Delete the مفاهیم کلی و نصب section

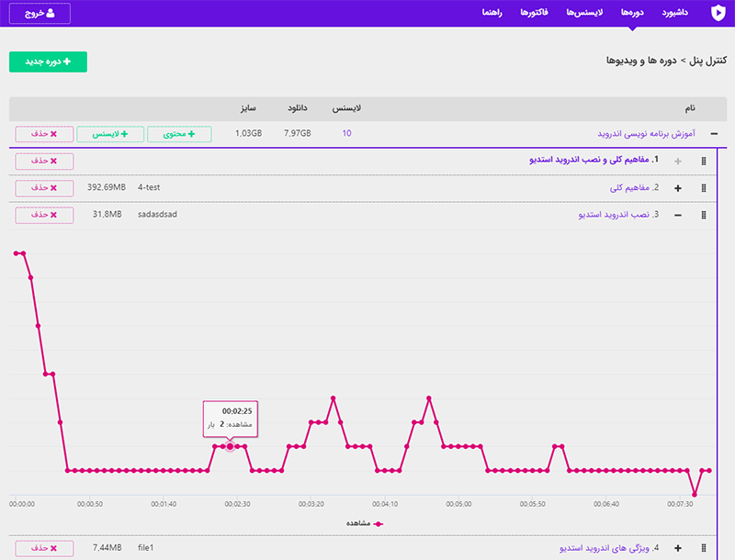tap(44, 161)
